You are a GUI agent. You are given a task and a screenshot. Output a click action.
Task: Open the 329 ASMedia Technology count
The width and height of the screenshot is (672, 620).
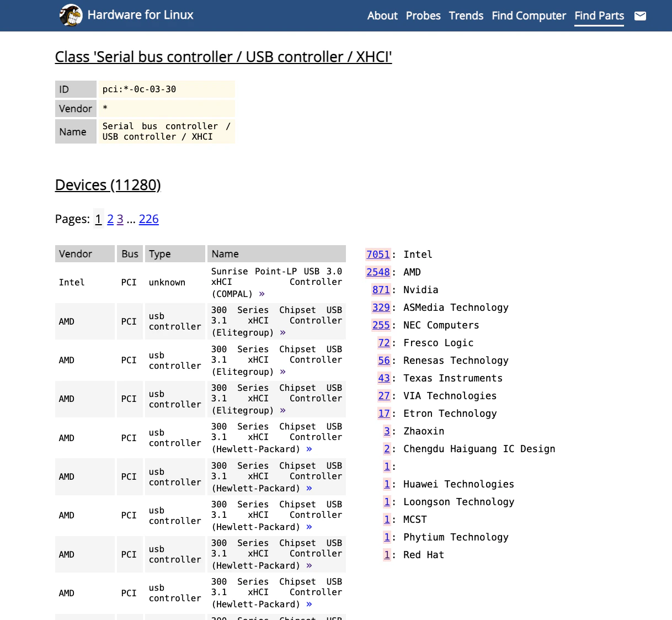[x=381, y=308]
